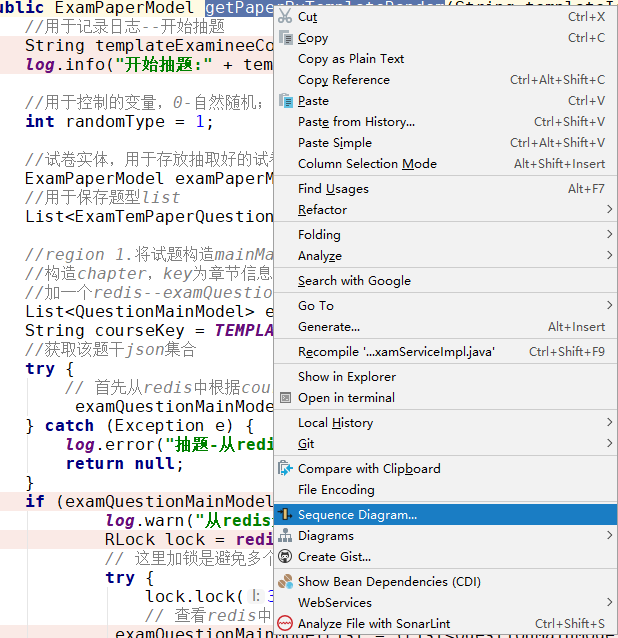Screen dimensions: 618x638
Task: Click the Copy pages icon
Action: (x=286, y=38)
